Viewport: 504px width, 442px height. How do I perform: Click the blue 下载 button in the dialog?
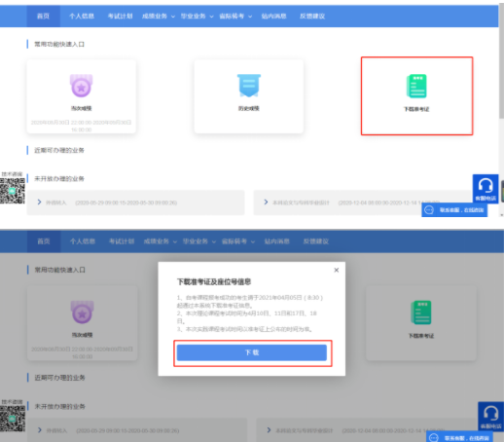click(252, 352)
